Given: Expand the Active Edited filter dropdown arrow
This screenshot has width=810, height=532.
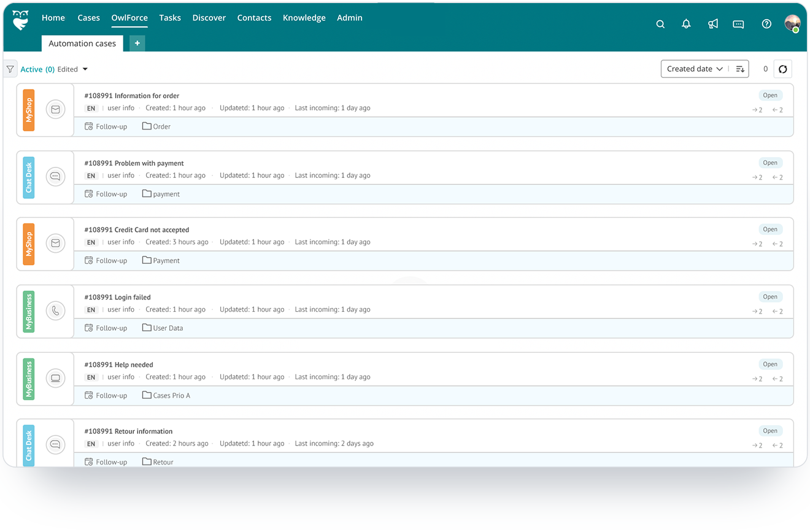Looking at the screenshot, I should [85, 69].
